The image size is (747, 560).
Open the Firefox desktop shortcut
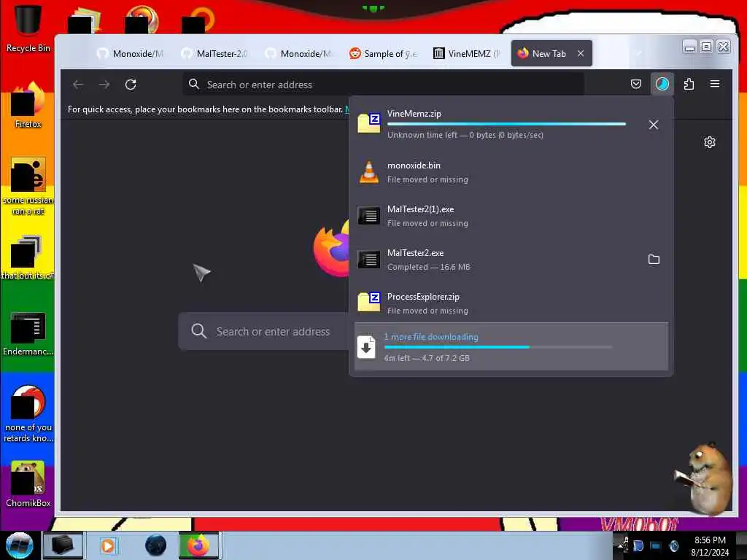[x=28, y=106]
